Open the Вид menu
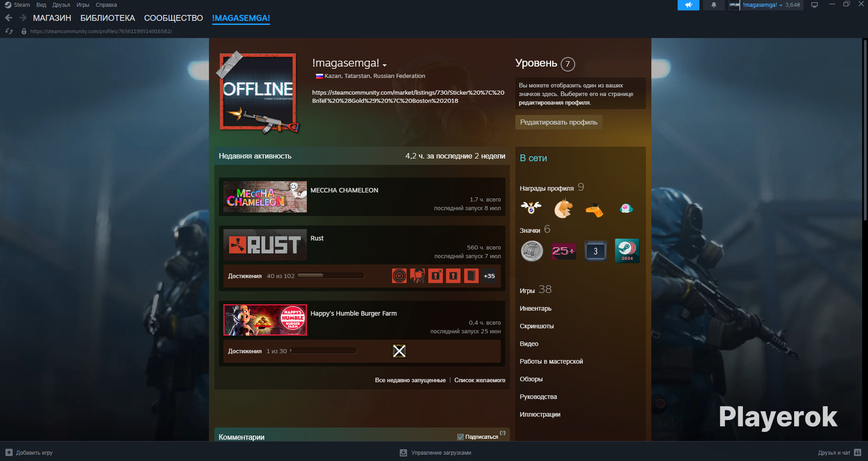Screen dimensions: 868x461 coord(41,5)
